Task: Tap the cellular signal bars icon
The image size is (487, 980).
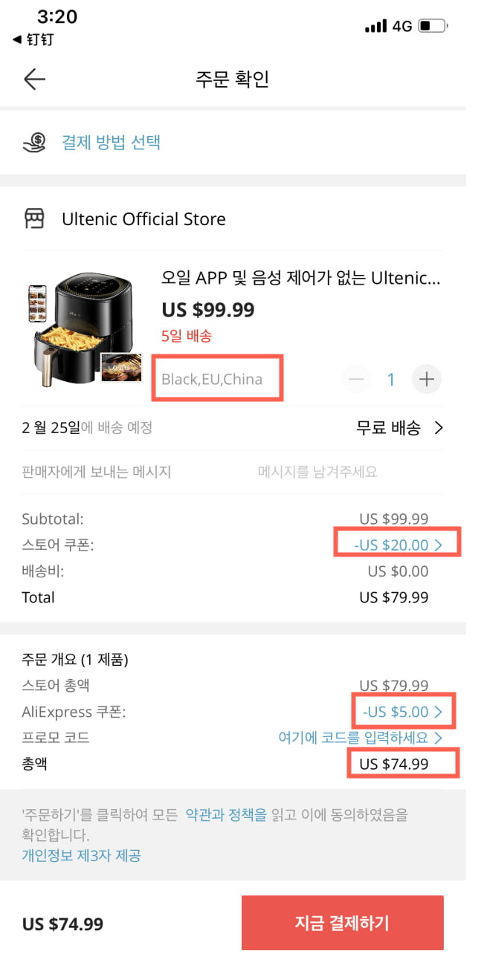Action: pyautogui.click(x=375, y=26)
